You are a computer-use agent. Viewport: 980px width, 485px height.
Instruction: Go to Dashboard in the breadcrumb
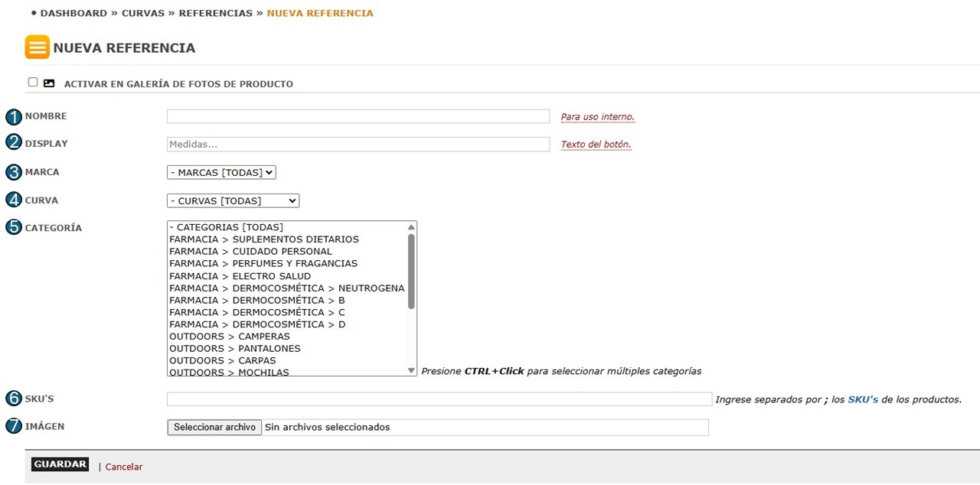point(73,14)
